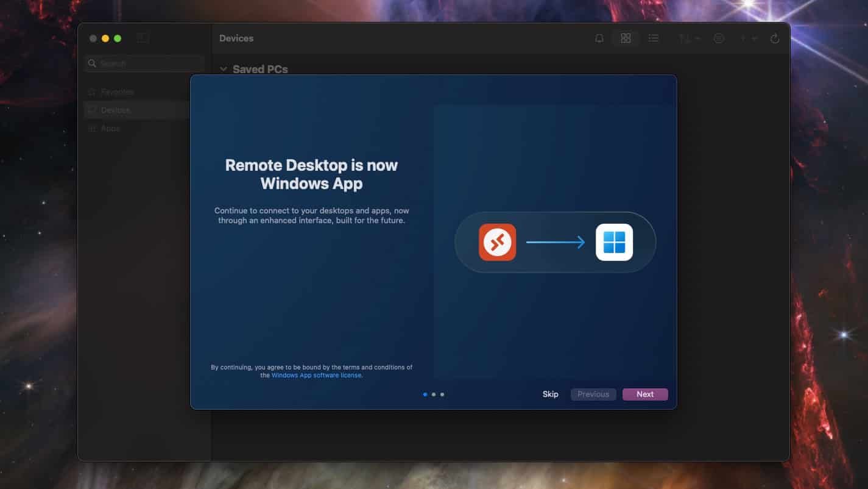Screen dimensions: 868x489
Task: Go to the first page indicator dot
Action: point(425,394)
